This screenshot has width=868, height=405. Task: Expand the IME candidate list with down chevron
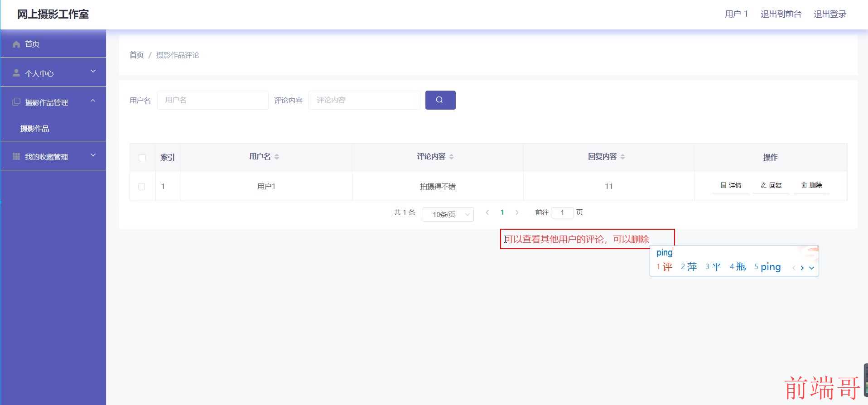coord(811,268)
